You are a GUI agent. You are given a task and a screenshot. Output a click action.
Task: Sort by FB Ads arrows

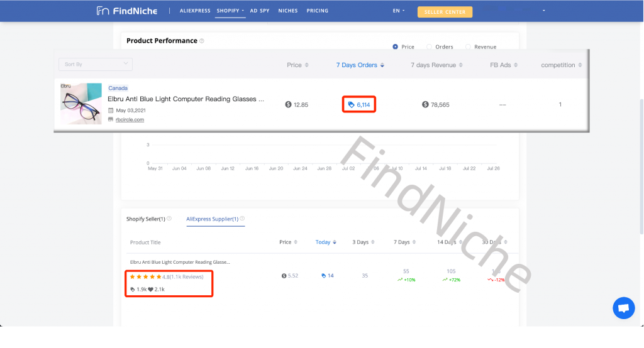pos(516,65)
